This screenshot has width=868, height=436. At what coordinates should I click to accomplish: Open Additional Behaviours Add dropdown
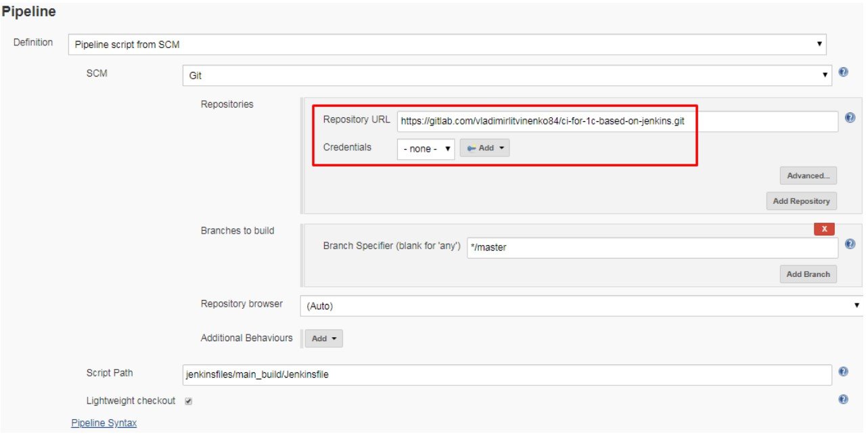coord(324,339)
